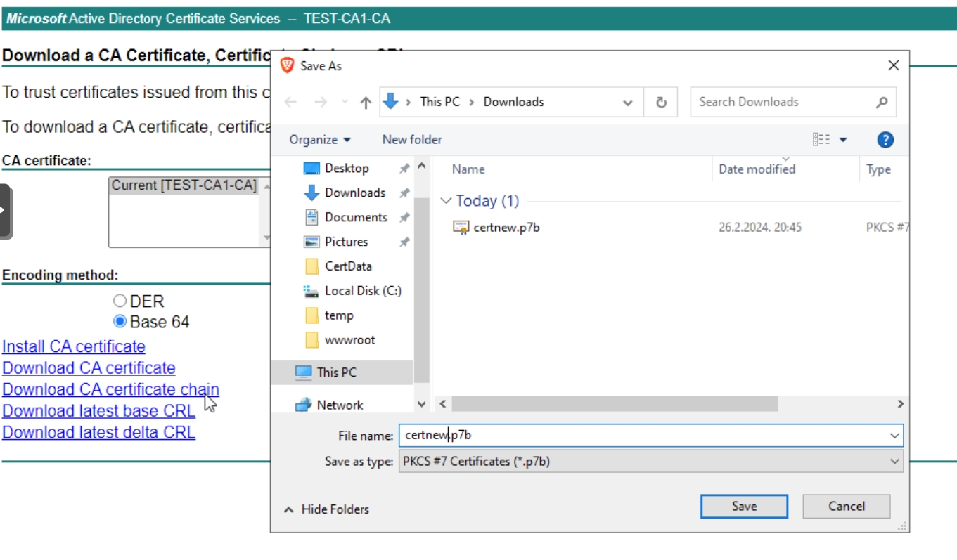Click New folder in the toolbar
Image resolution: width=957 pixels, height=560 pixels.
[x=412, y=140]
